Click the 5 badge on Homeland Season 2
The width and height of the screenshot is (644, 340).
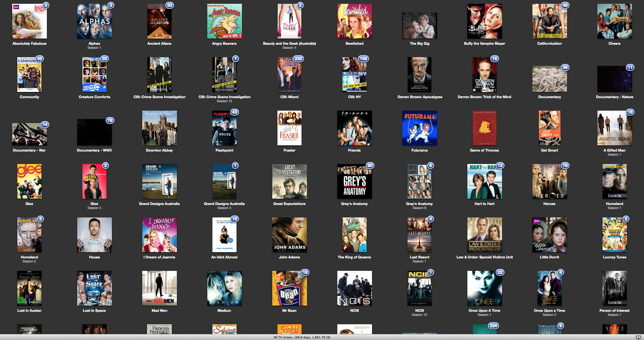pyautogui.click(x=40, y=219)
